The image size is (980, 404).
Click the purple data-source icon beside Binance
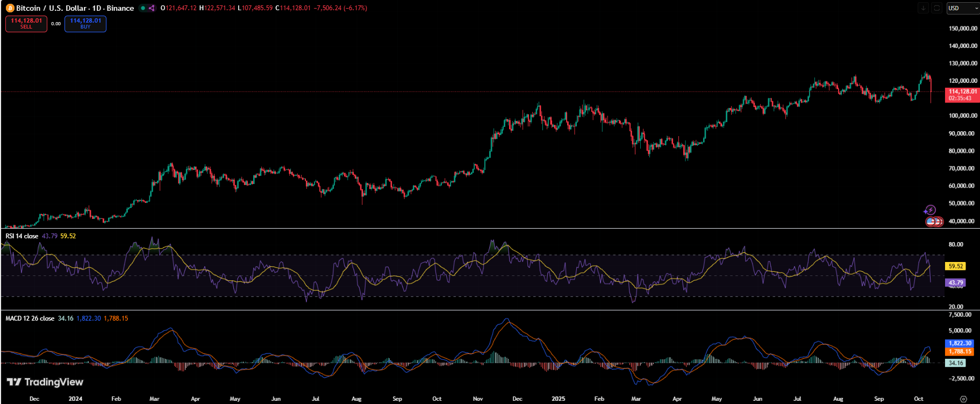pos(152,8)
